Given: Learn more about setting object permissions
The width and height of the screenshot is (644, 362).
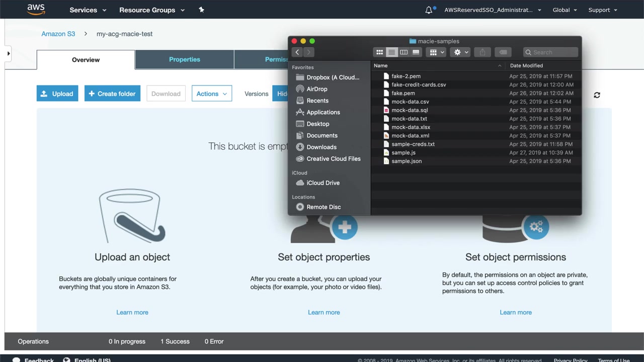Looking at the screenshot, I should pos(516,312).
